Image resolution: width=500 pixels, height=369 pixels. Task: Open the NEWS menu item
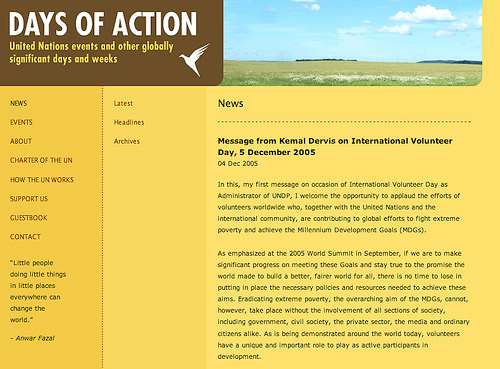[18, 103]
